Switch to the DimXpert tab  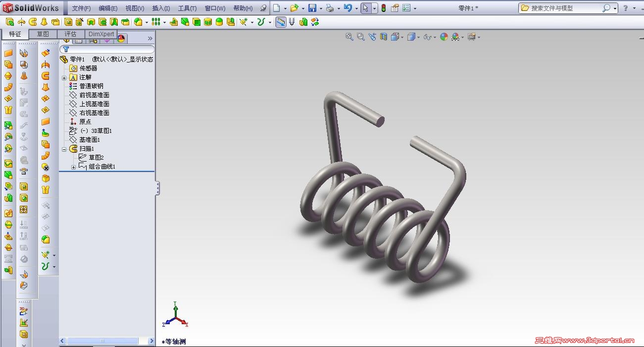101,34
